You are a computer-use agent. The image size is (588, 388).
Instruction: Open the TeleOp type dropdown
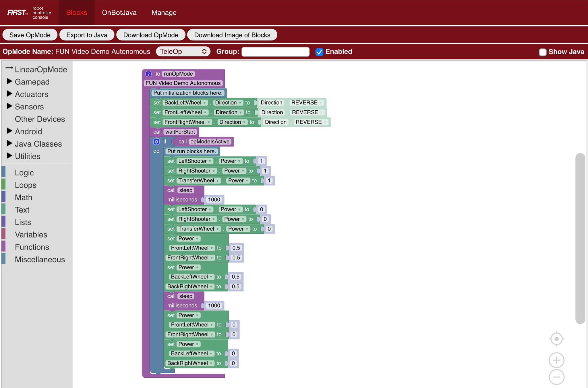183,51
